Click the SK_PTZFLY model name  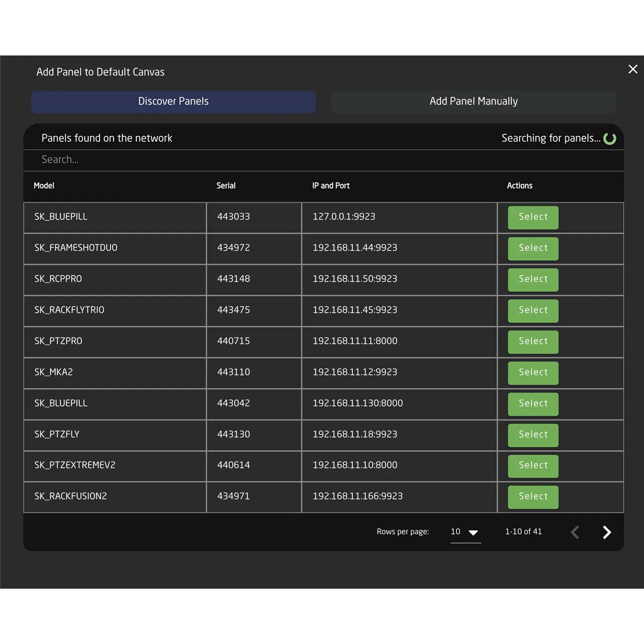(57, 434)
